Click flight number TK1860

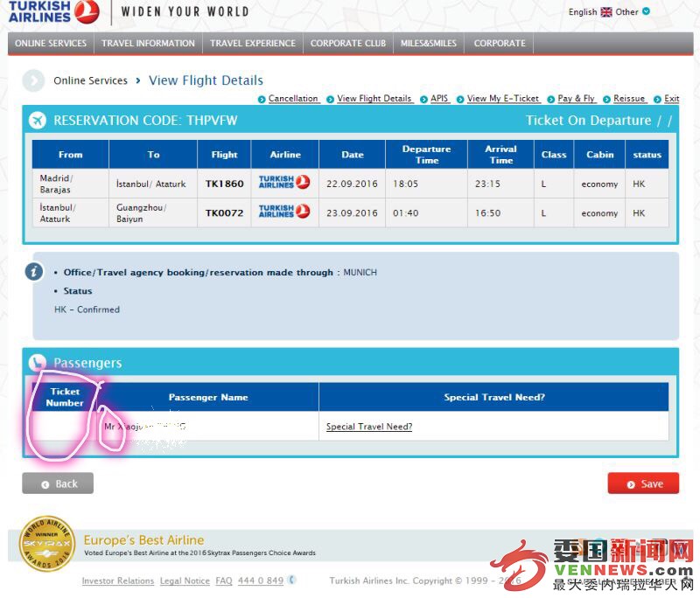[225, 184]
